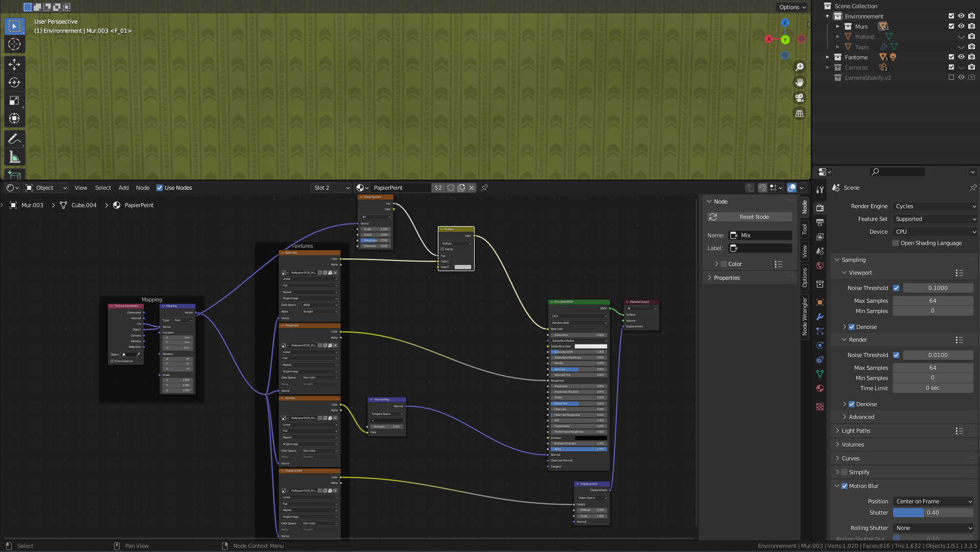Open the Render Engine dropdown
Viewport: 980px width, 552px height.
pos(935,206)
